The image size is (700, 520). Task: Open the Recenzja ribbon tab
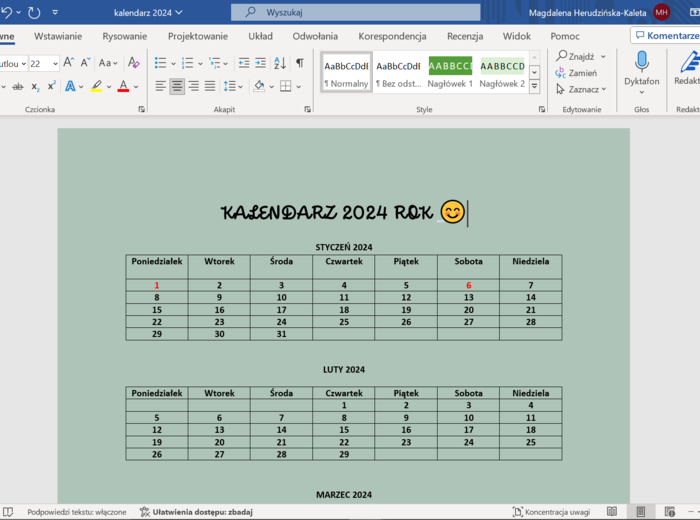464,36
